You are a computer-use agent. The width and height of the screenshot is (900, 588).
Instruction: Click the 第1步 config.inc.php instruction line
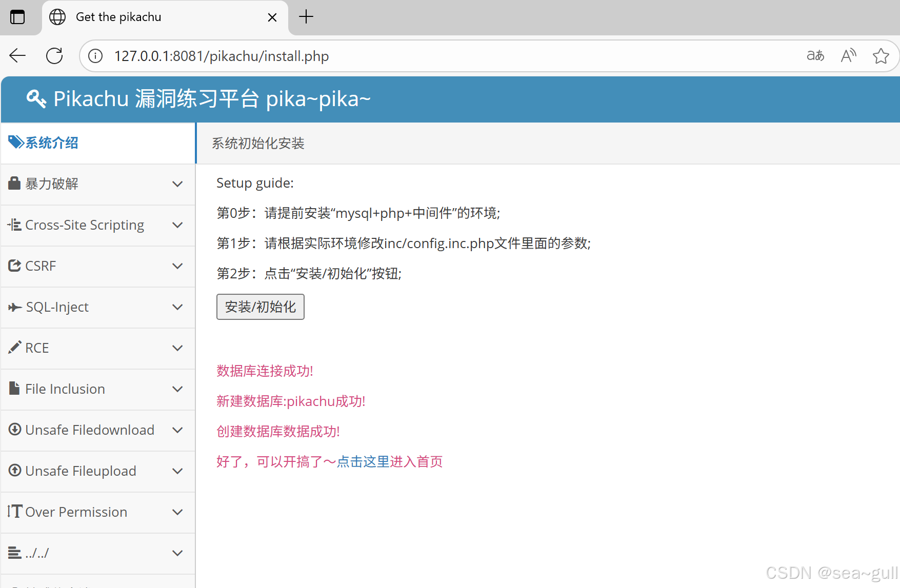pos(404,243)
